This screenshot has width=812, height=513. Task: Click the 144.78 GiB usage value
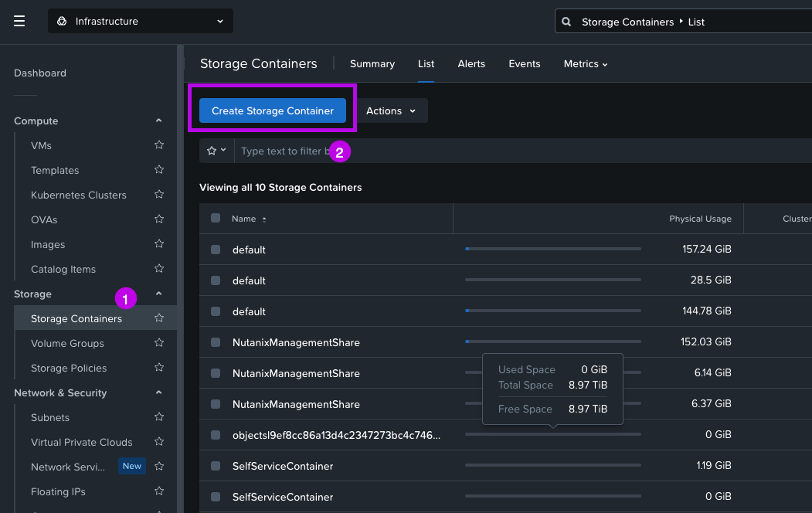707,311
